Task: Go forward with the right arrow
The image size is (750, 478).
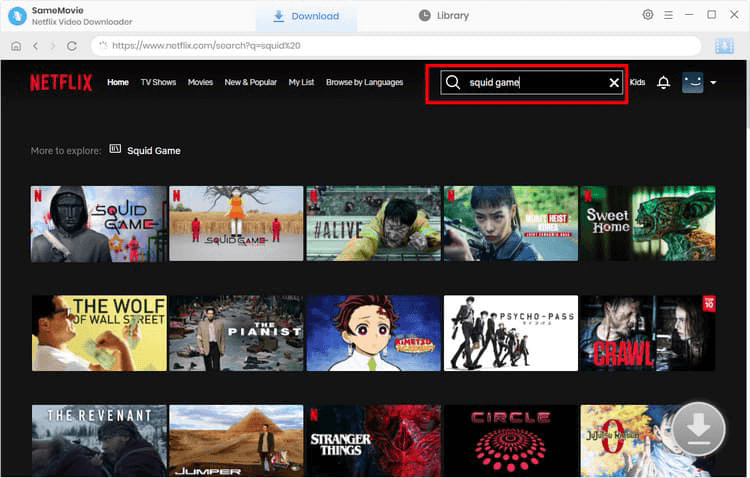Action: pyautogui.click(x=53, y=46)
